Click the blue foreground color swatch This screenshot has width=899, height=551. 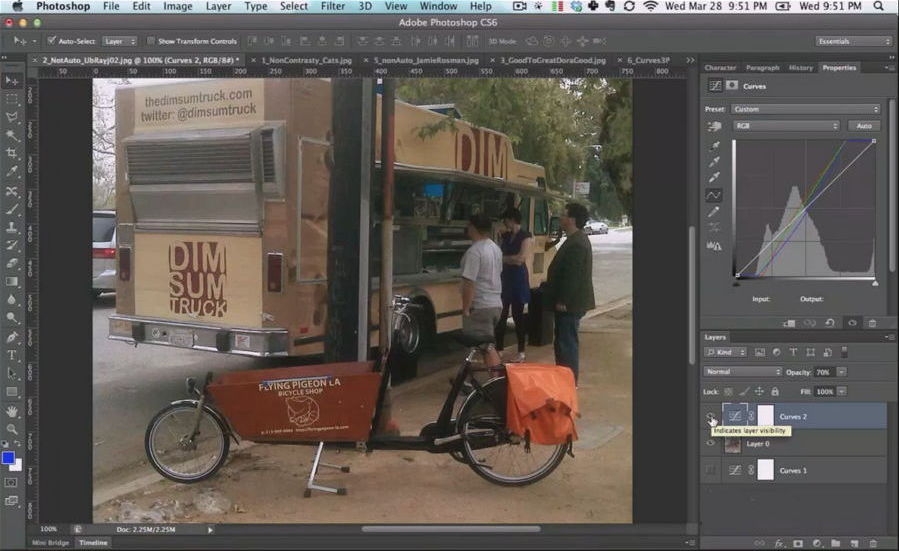click(x=8, y=458)
